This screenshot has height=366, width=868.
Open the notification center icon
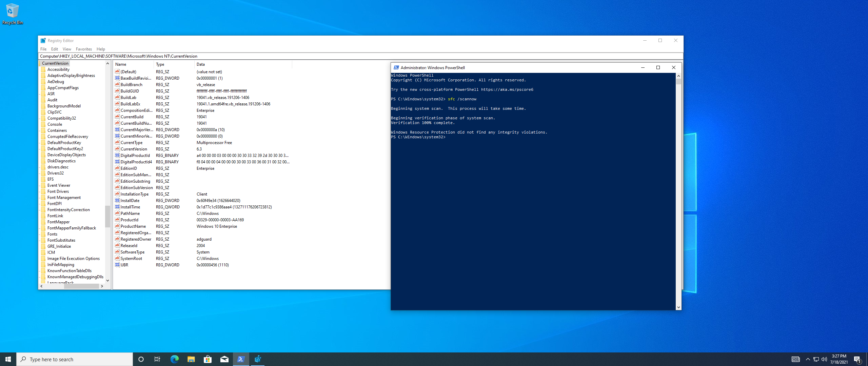coord(857,359)
